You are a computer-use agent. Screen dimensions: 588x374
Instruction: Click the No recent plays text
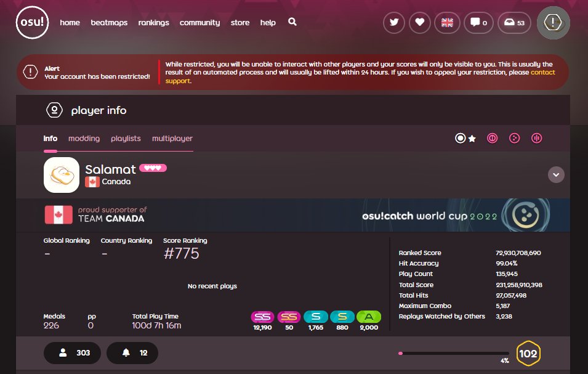point(212,287)
